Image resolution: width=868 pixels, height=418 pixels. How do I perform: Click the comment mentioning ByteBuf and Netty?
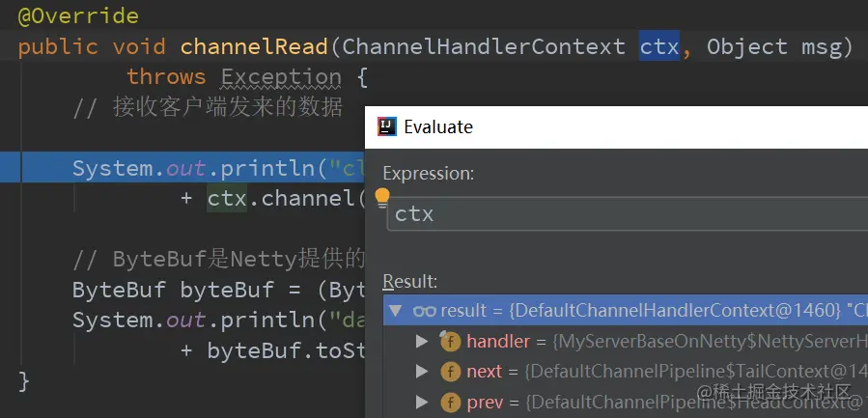pyautogui.click(x=218, y=259)
